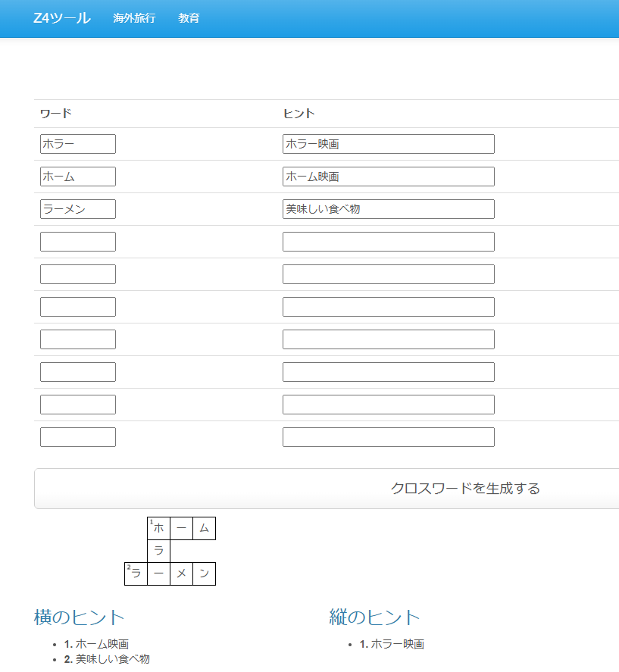619x672 pixels.
Task: Focus the first empty word input field
Action: tap(77, 241)
